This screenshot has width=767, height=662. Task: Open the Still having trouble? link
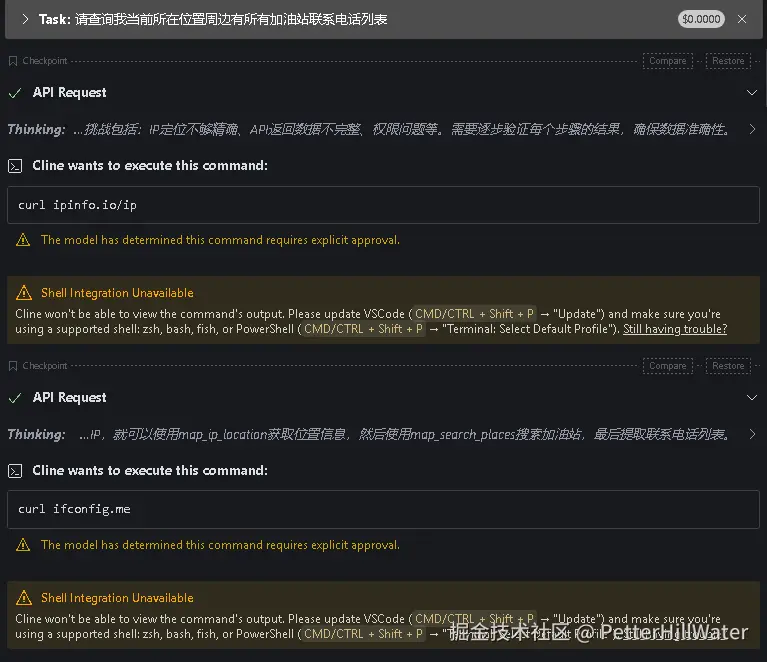click(x=675, y=329)
